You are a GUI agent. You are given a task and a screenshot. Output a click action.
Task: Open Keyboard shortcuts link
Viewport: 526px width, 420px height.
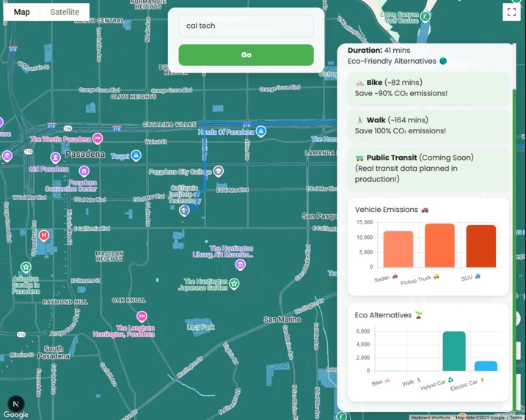coord(431,418)
